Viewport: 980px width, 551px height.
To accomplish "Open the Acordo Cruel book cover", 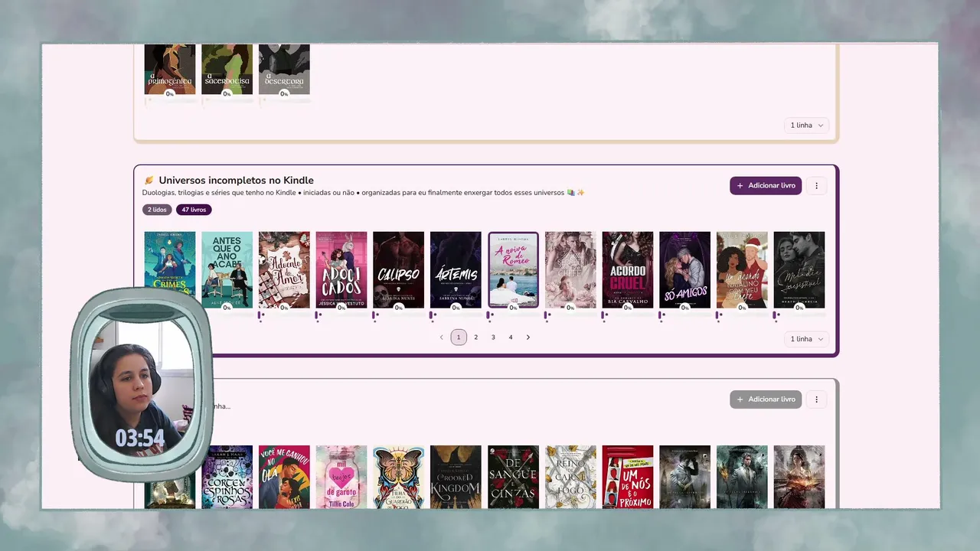I will pyautogui.click(x=628, y=269).
